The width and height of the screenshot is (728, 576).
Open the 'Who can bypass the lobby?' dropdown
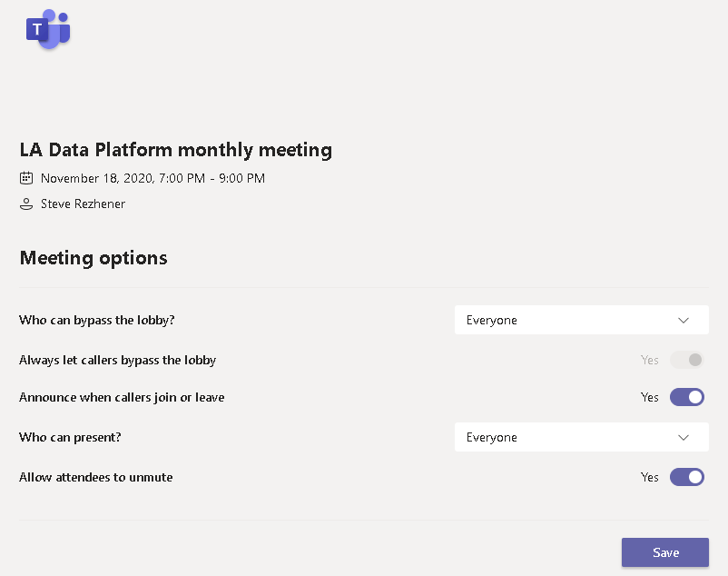581,320
